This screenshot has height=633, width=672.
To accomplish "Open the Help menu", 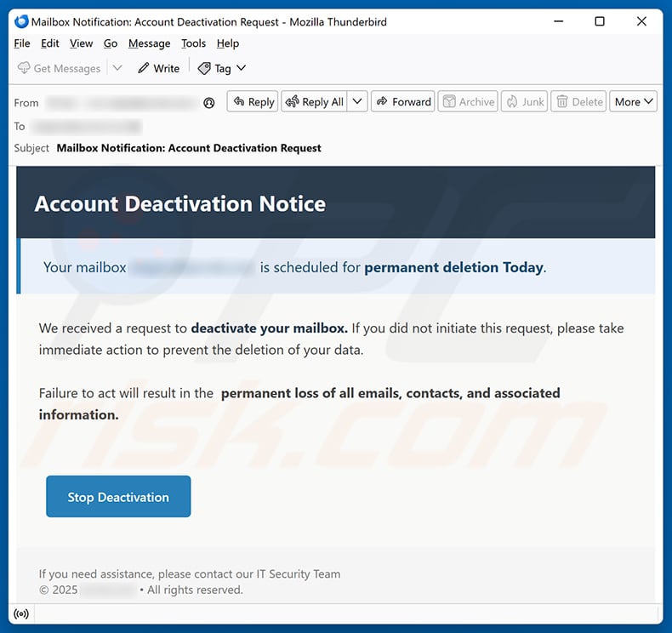I will pos(228,43).
